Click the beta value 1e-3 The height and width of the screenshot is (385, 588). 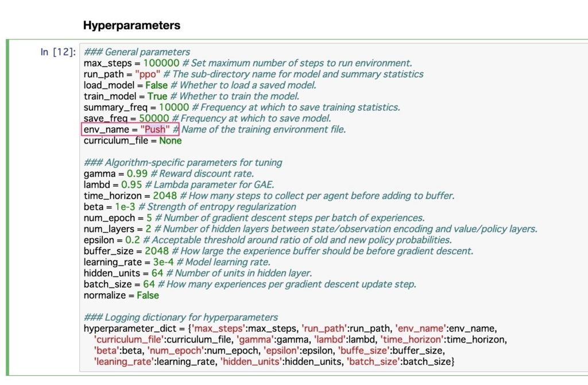click(x=125, y=207)
